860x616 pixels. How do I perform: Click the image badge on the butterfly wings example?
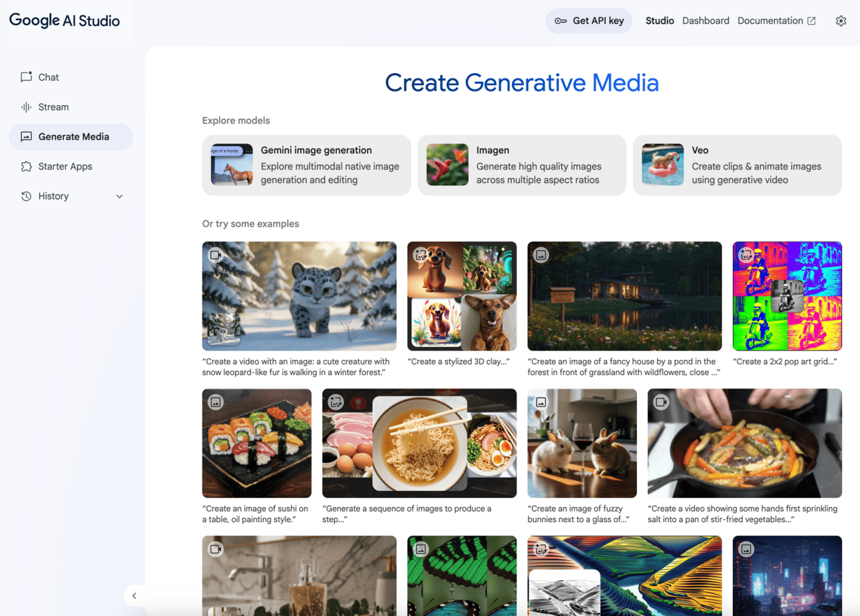point(421,549)
